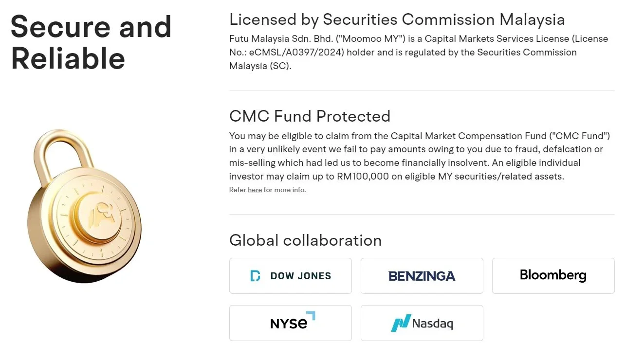The width and height of the screenshot is (644, 360).
Task: Click the "for more info." text
Action: click(x=285, y=190)
